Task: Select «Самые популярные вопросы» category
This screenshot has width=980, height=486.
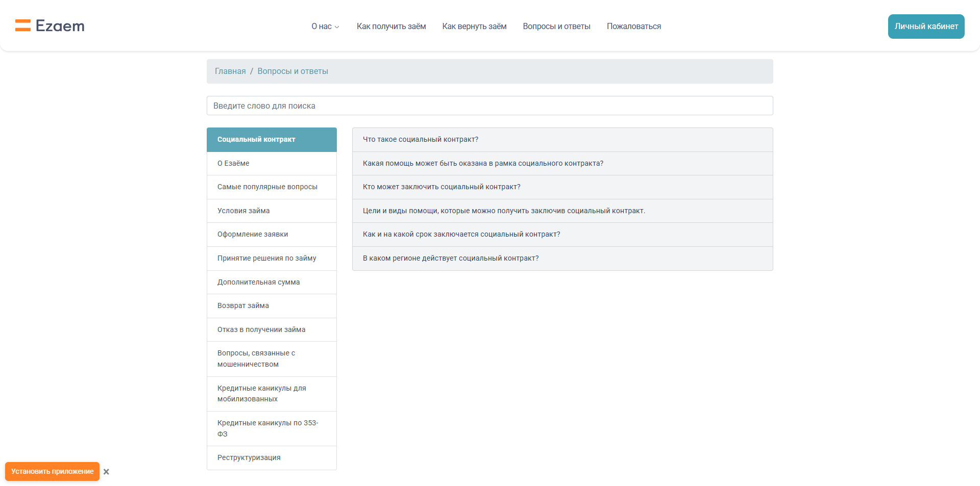Action: (267, 187)
